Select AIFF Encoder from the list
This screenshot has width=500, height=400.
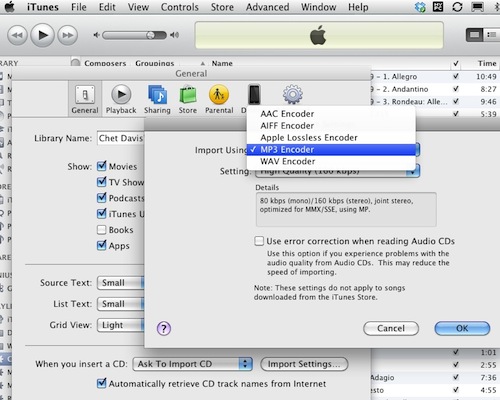331,126
